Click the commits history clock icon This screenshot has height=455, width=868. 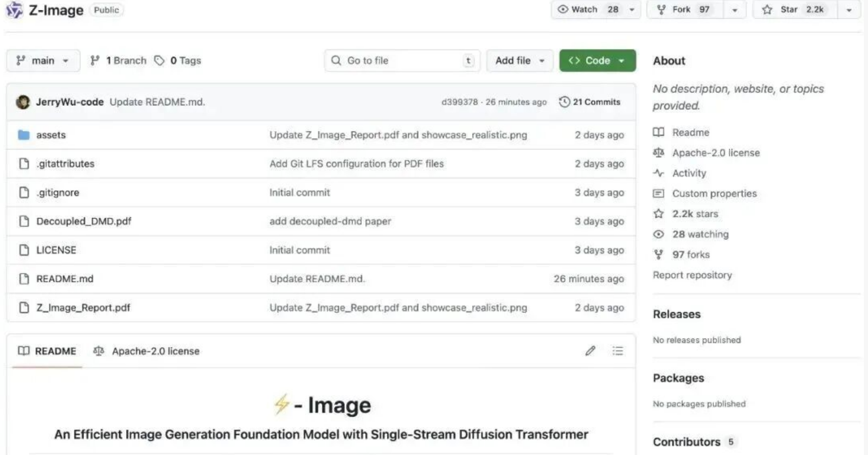tap(564, 102)
